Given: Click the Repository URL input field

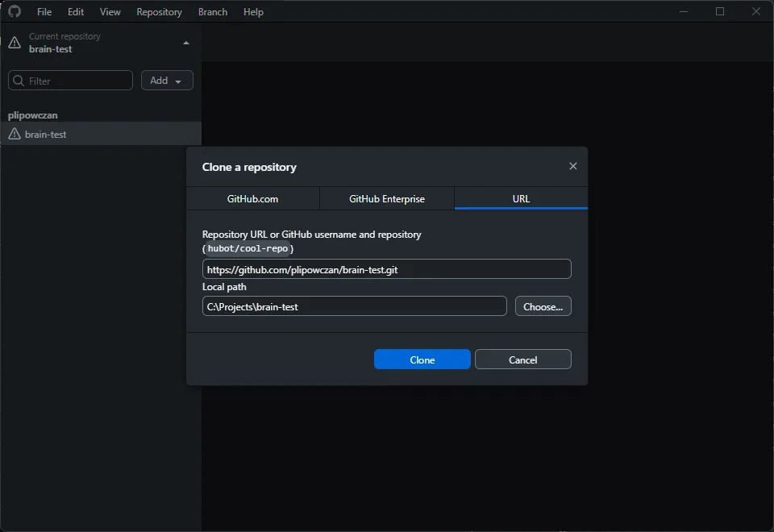Looking at the screenshot, I should (x=386, y=269).
